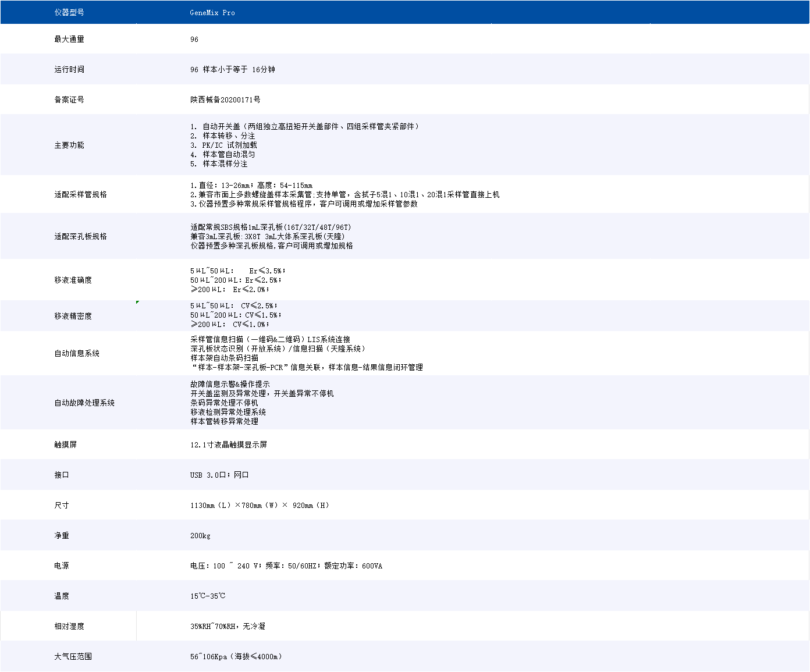Viewport: 810px width, 672px height.
Task: Click the 陕西械备20200171号 registration number
Action: coord(225,99)
